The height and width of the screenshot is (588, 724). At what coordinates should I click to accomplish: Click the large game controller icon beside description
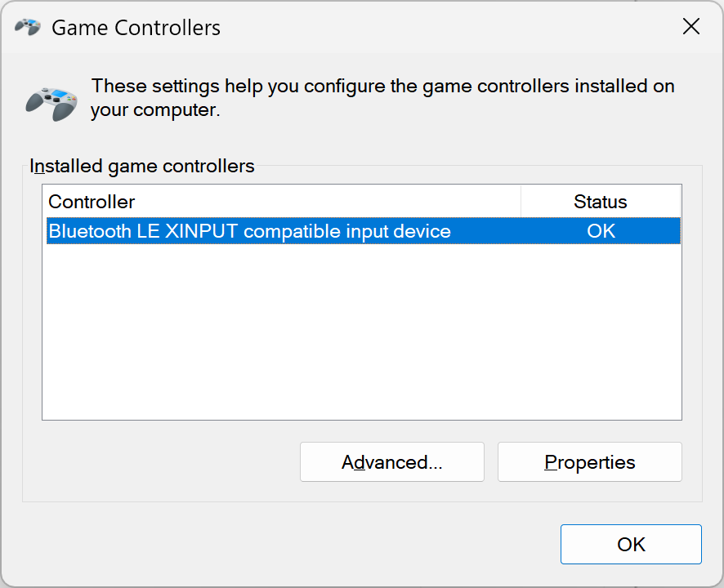point(51,105)
